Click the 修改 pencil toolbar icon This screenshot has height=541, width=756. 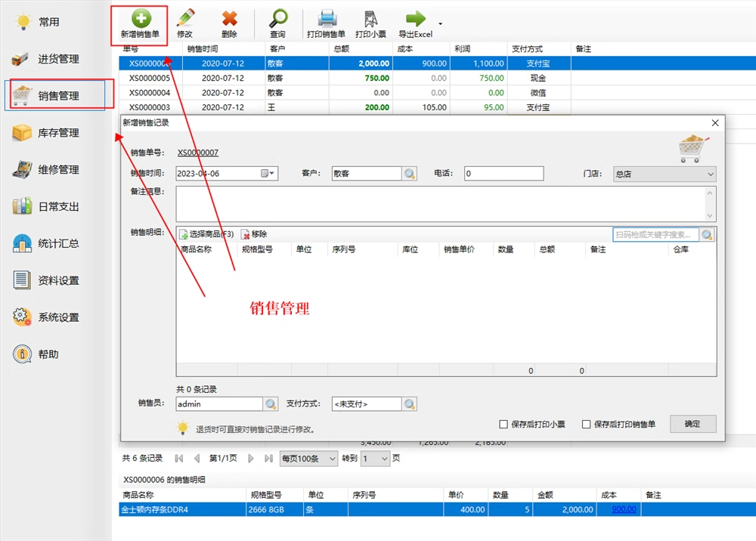tap(185, 18)
